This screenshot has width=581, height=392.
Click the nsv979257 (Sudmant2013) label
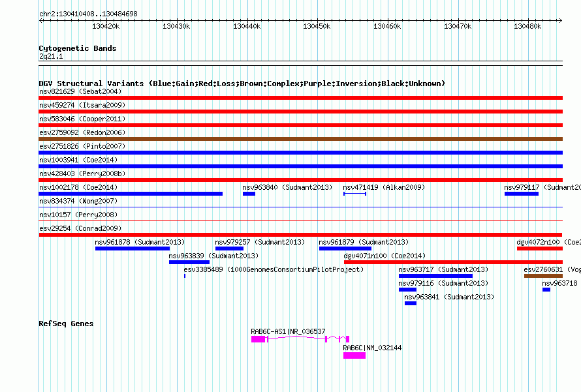pyautogui.click(x=260, y=242)
